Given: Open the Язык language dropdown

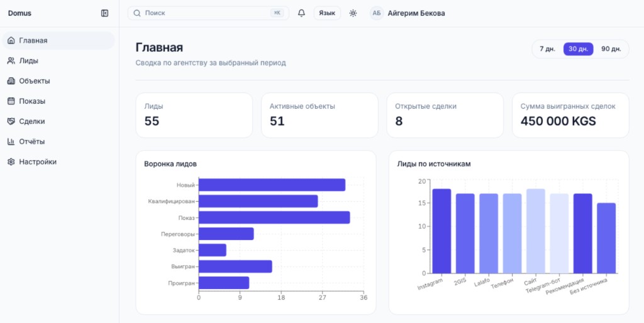Looking at the screenshot, I should click(327, 13).
